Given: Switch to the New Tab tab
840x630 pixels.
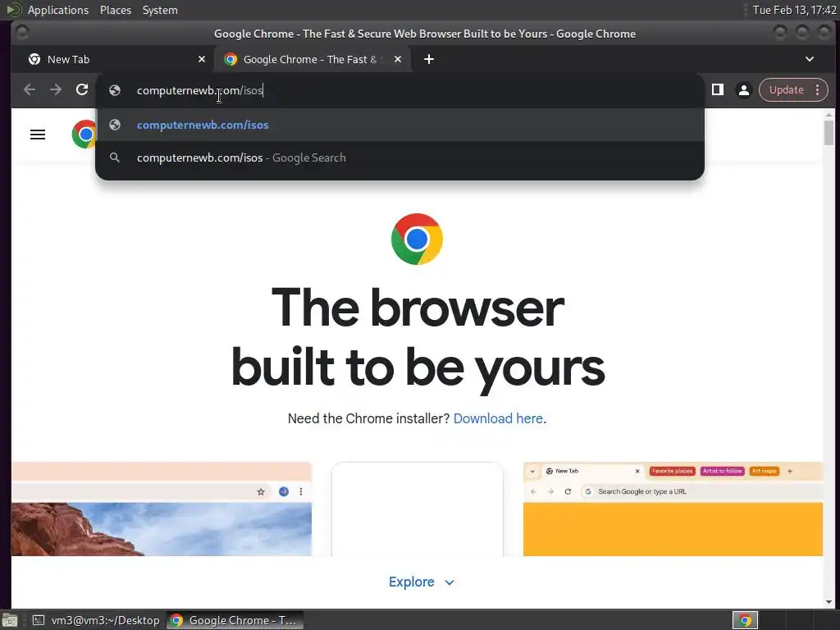Looking at the screenshot, I should [112, 59].
